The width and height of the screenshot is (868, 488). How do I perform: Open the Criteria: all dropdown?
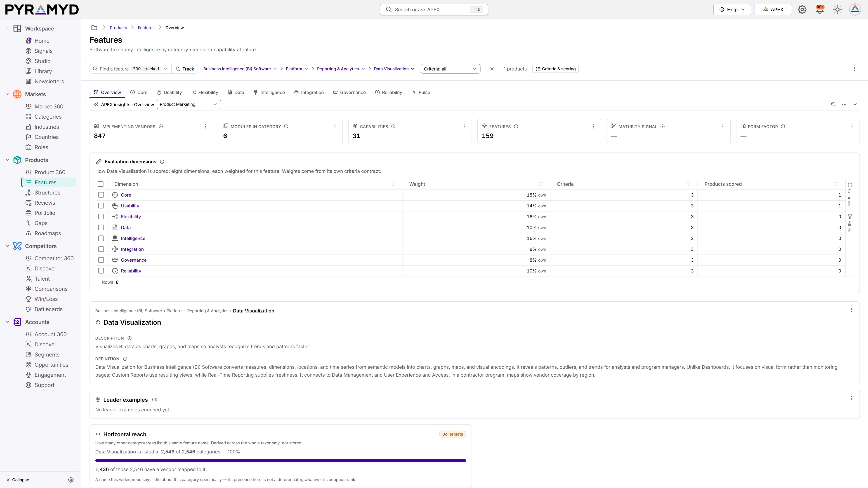[450, 69]
